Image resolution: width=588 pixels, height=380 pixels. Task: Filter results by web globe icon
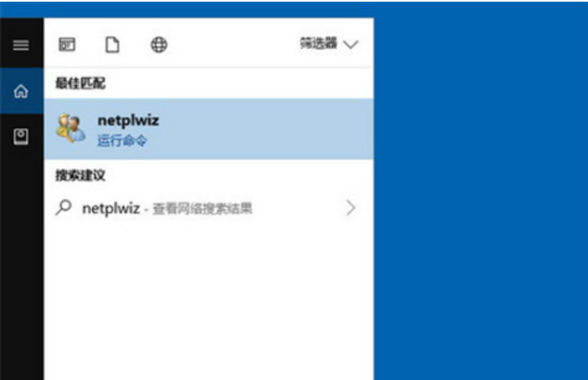coord(159,45)
